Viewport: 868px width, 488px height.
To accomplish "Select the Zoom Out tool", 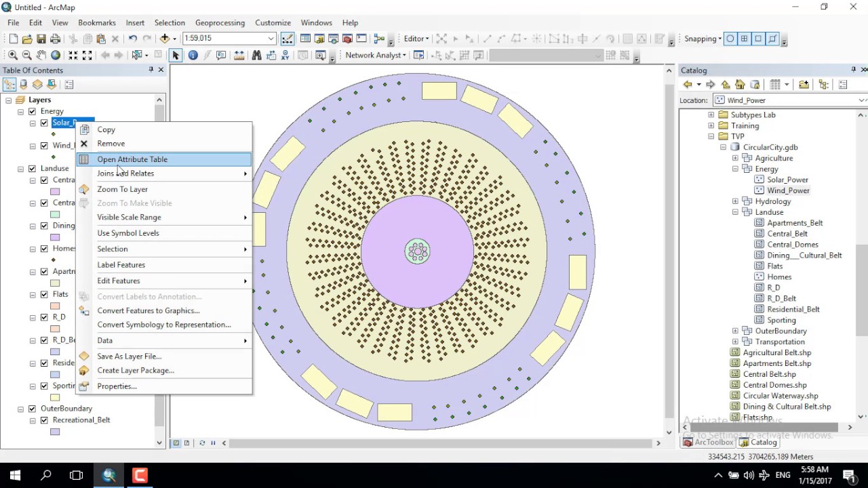I will click(27, 56).
